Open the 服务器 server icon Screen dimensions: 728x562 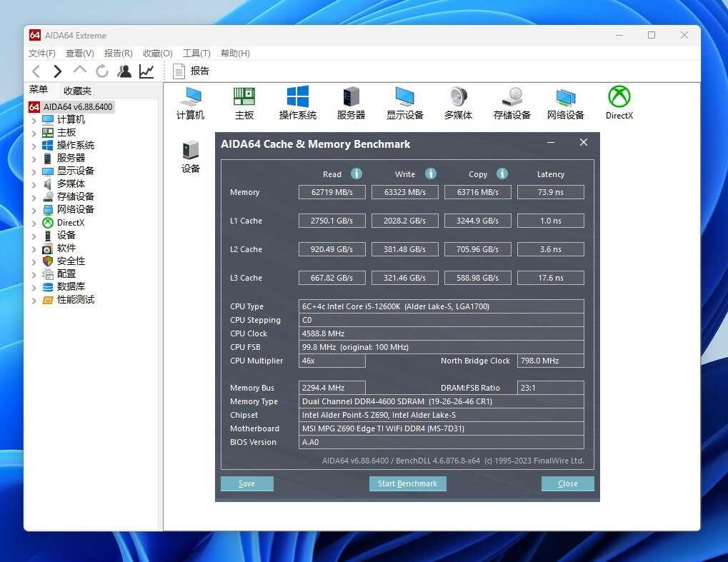coord(351,97)
